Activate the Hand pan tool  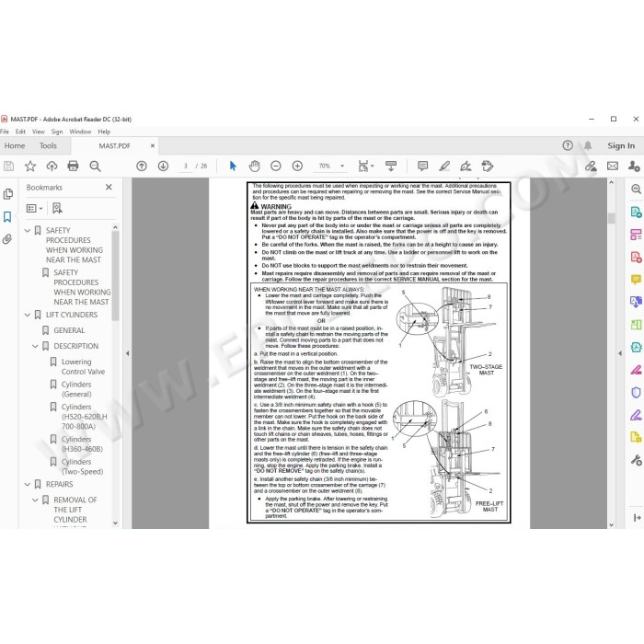(x=255, y=166)
